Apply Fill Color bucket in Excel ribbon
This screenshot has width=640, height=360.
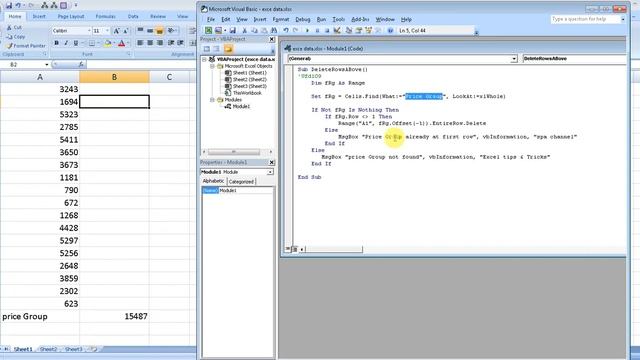coord(107,43)
